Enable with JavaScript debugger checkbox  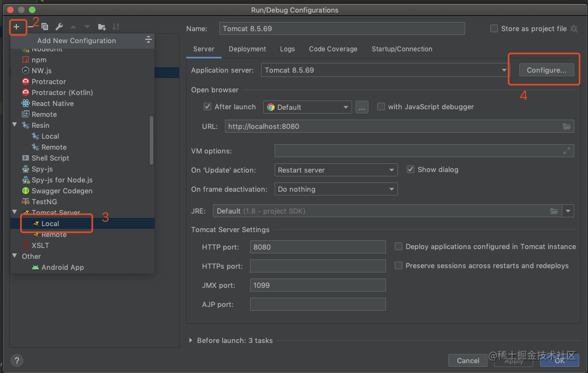pos(381,106)
